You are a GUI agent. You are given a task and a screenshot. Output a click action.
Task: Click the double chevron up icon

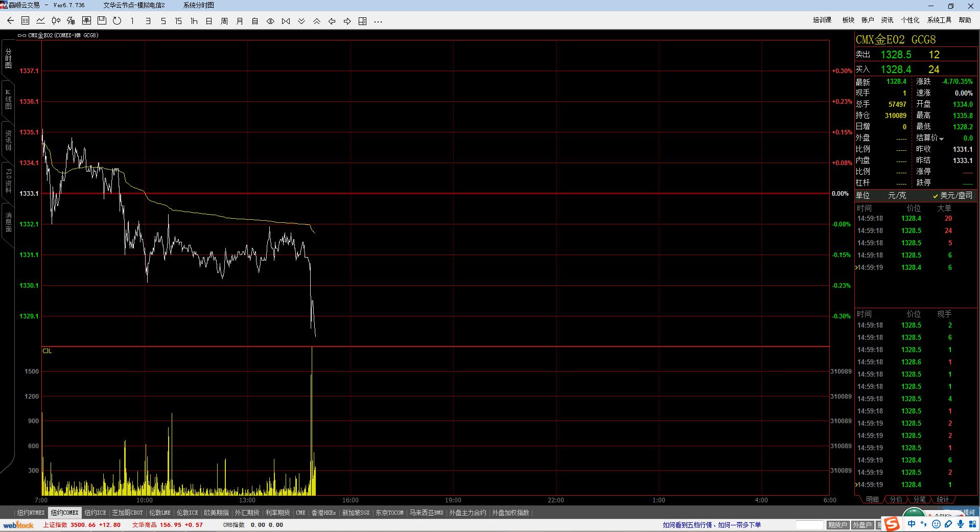point(316,21)
